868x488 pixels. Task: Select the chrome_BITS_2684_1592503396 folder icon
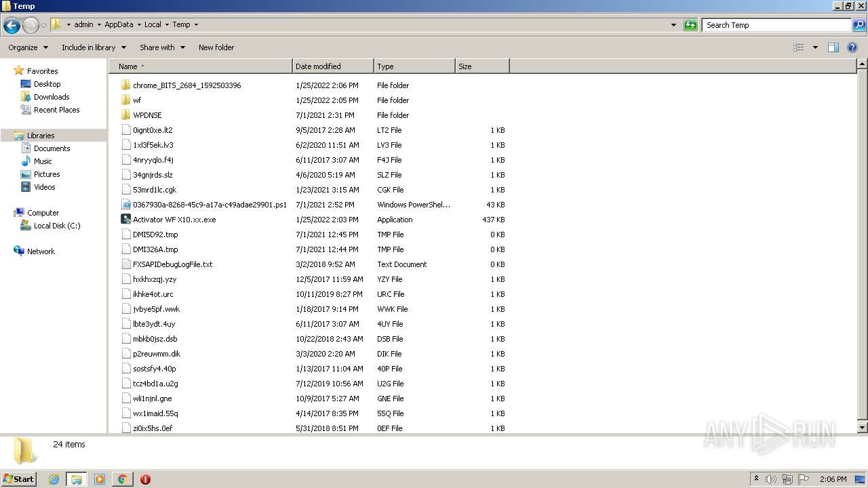click(x=125, y=85)
